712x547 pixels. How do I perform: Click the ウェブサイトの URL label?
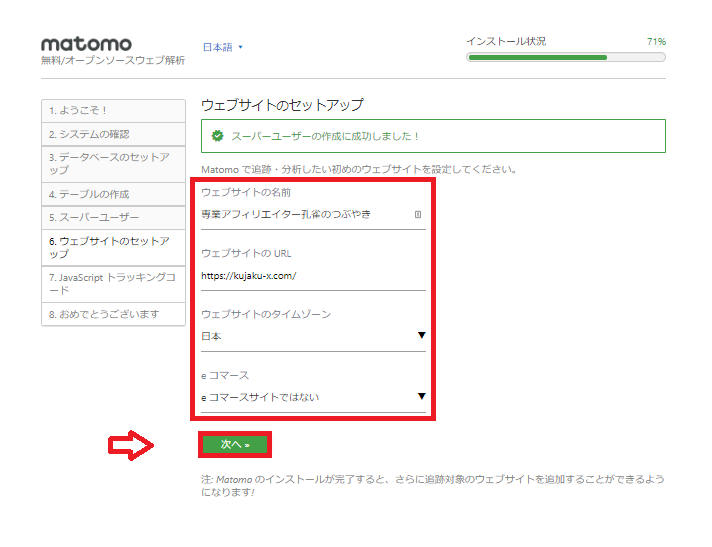pyautogui.click(x=246, y=253)
